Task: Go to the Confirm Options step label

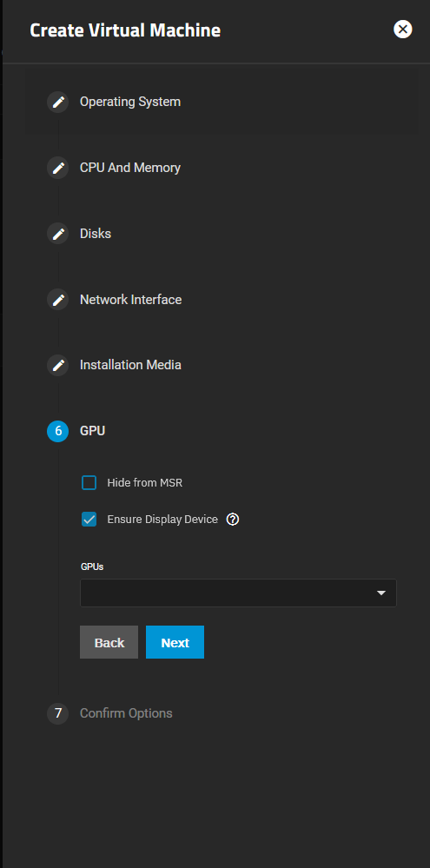Action: point(126,713)
